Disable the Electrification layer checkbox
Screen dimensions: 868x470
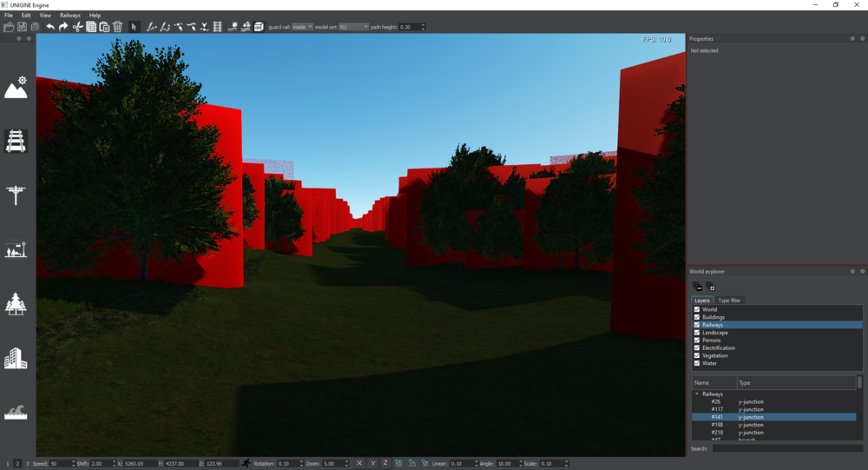697,348
